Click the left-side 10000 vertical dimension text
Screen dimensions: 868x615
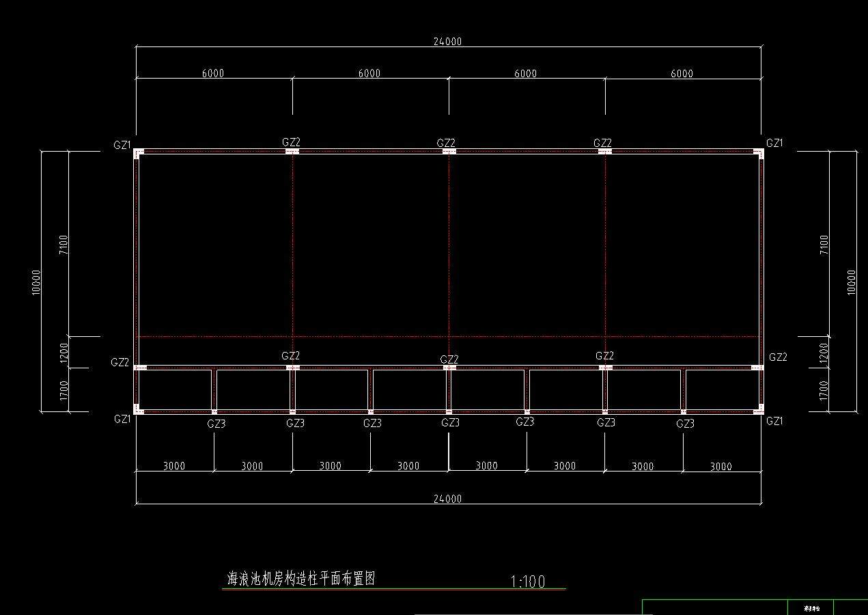[x=36, y=282]
